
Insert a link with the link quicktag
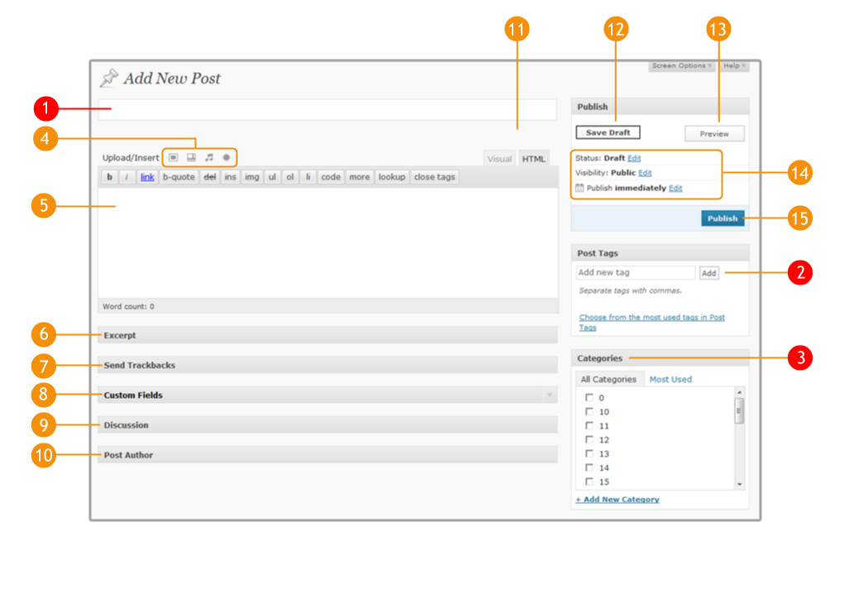pyautogui.click(x=147, y=177)
